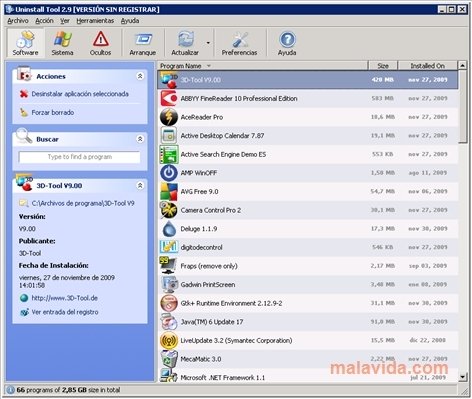Image resolution: width=472 pixels, height=399 pixels.
Task: Select Active Desktop Calendar 7.87 row text
Action: point(222,136)
